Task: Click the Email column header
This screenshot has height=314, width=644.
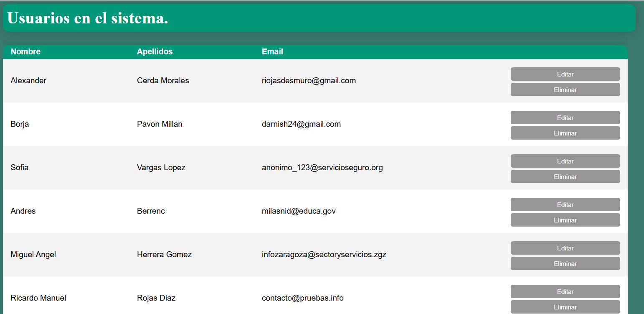Action: point(272,51)
